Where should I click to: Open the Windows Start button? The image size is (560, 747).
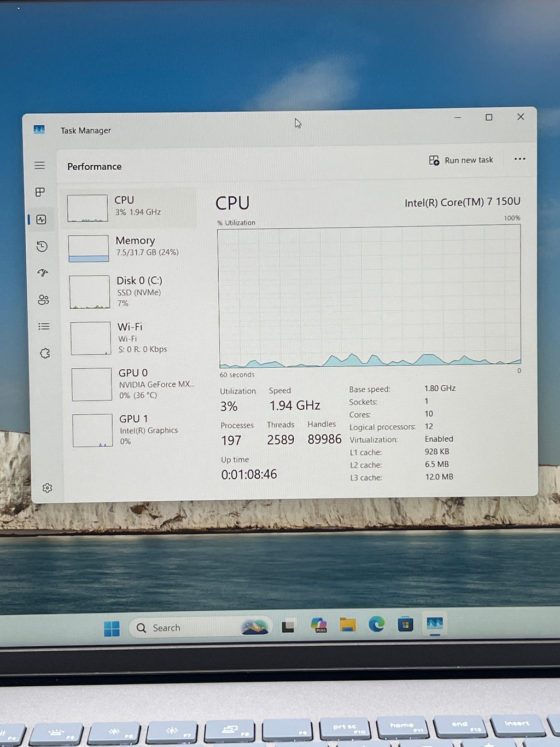pyautogui.click(x=112, y=629)
